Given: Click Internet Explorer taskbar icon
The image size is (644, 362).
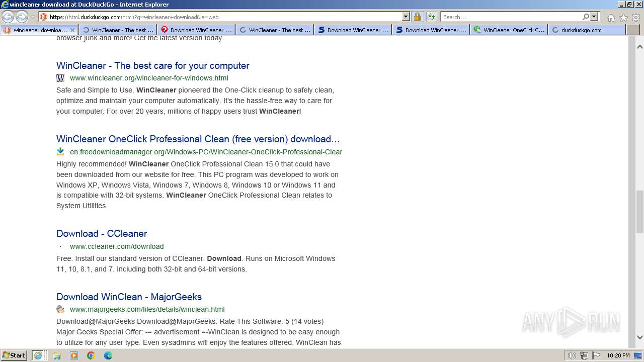Looking at the screenshot, I should coord(38,355).
